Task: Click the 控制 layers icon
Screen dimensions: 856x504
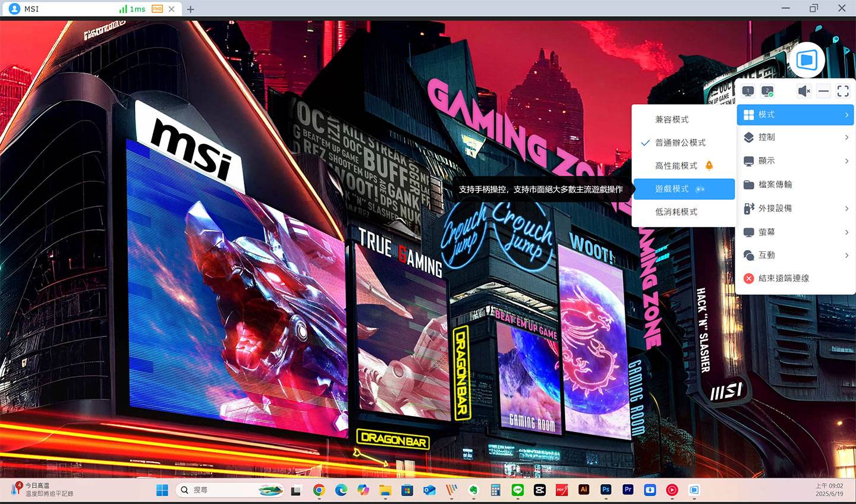Action: point(749,137)
